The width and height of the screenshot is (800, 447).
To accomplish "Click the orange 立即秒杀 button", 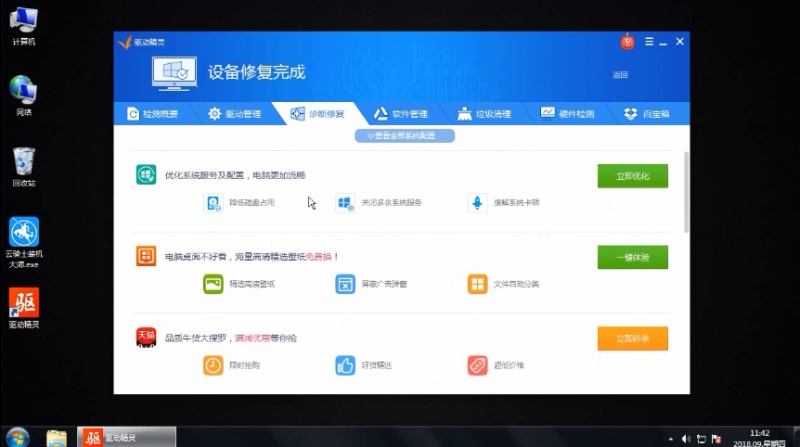I will pyautogui.click(x=633, y=339).
